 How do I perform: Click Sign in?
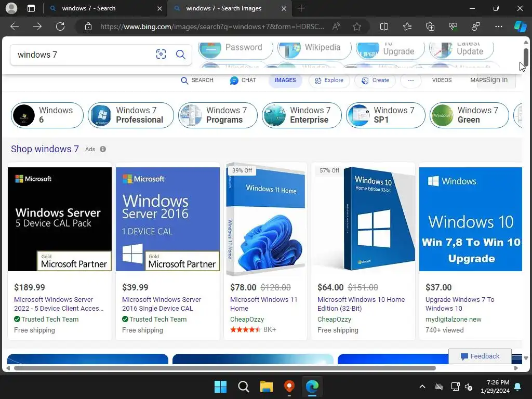pos(497,79)
